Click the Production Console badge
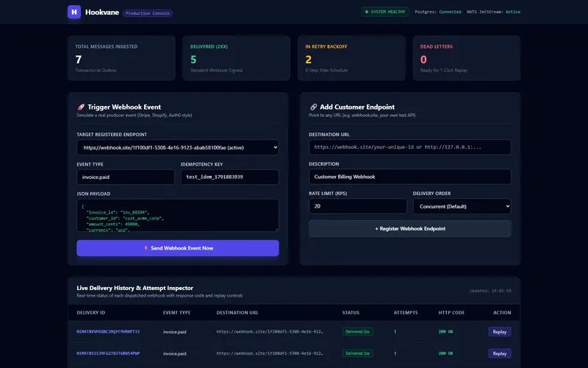The image size is (588, 368). (148, 13)
